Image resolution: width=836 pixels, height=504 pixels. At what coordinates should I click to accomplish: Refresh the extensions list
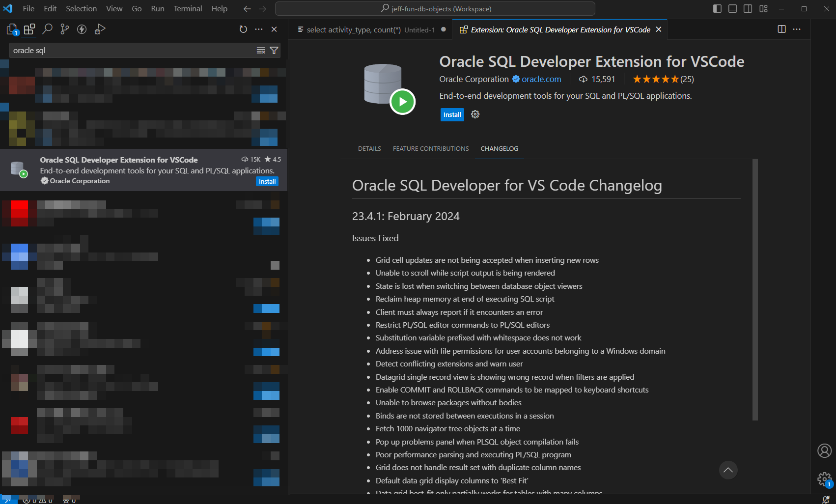click(243, 29)
